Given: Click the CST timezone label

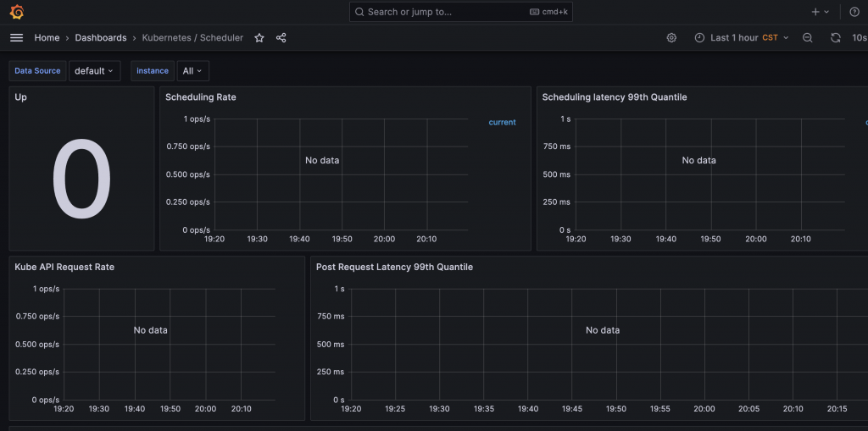Looking at the screenshot, I should click(x=770, y=37).
